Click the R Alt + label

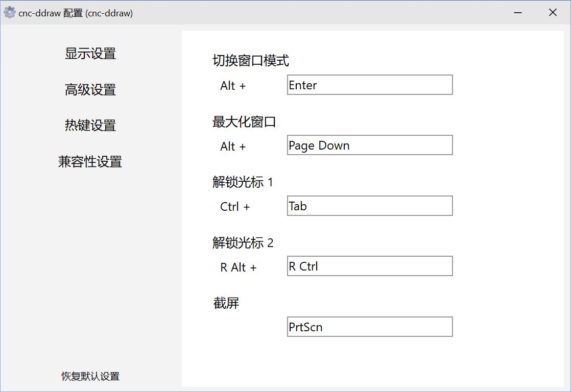click(x=239, y=267)
